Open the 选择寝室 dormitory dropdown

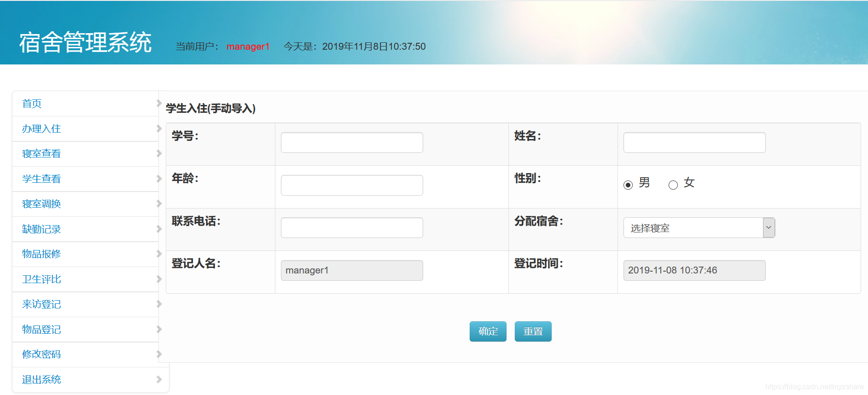(699, 228)
